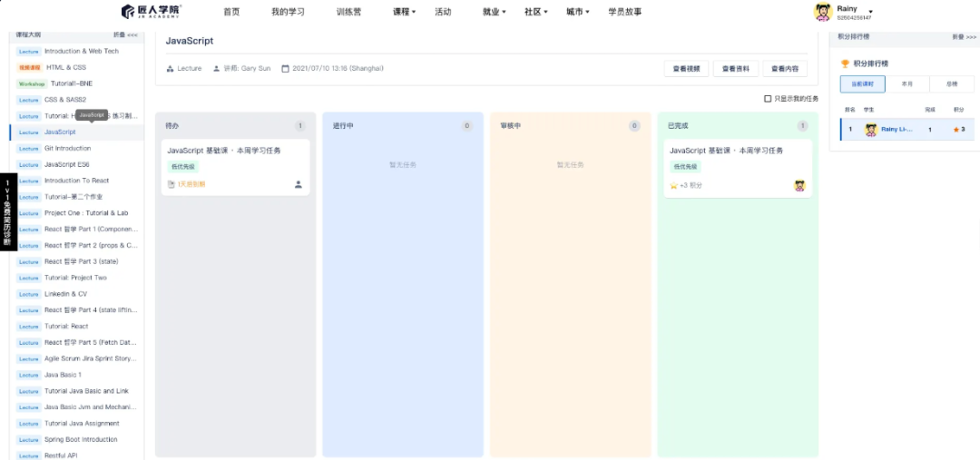This screenshot has height=460, width=980.
Task: Click the star icon beside +3 积分
Action: 673,185
